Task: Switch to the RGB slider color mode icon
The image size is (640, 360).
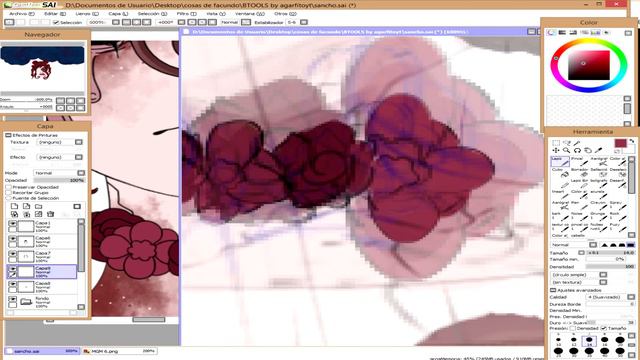Action: (x=562, y=32)
